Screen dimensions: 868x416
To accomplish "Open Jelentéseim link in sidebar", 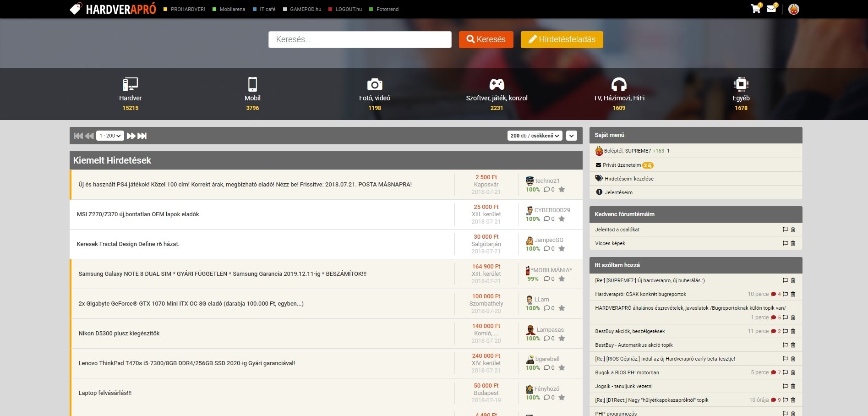I will coord(618,192).
